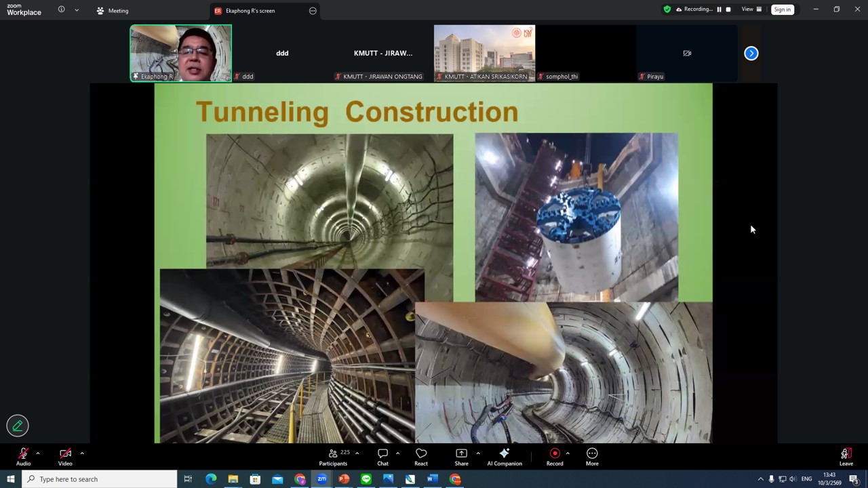Click the meeting info icon
Viewport: 868px width, 488px height.
tap(61, 10)
